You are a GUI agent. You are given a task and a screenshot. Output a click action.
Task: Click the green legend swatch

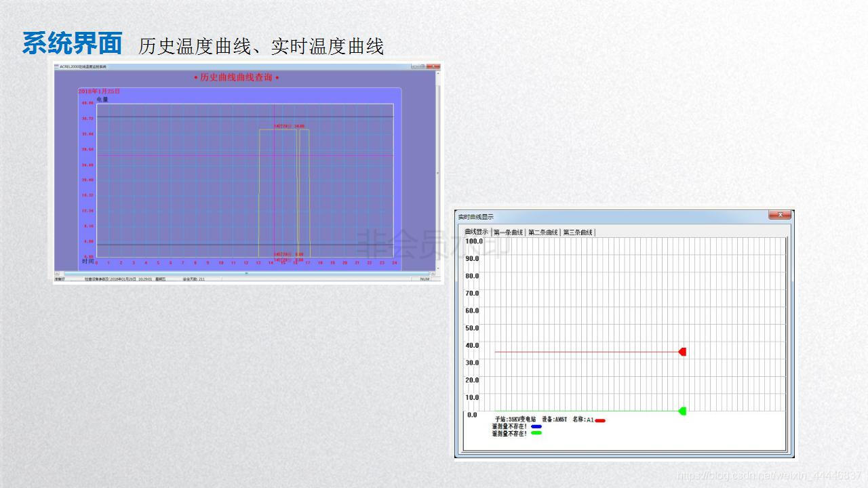pyautogui.click(x=536, y=432)
